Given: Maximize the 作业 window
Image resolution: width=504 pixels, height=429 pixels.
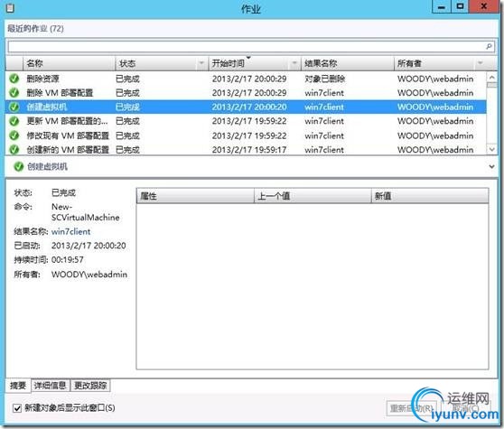Looking at the screenshot, I should [x=461, y=6].
